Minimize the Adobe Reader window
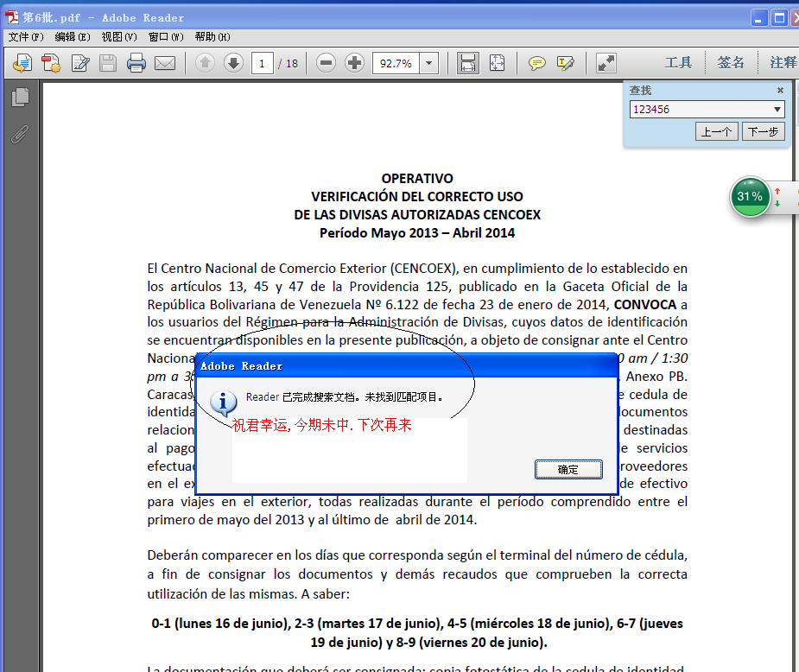 pos(758,18)
